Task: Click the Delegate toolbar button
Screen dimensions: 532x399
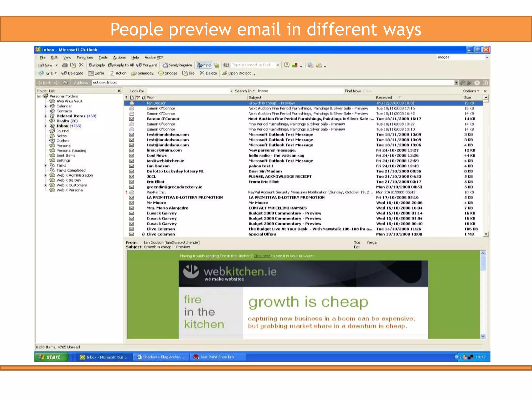Action: [x=72, y=73]
